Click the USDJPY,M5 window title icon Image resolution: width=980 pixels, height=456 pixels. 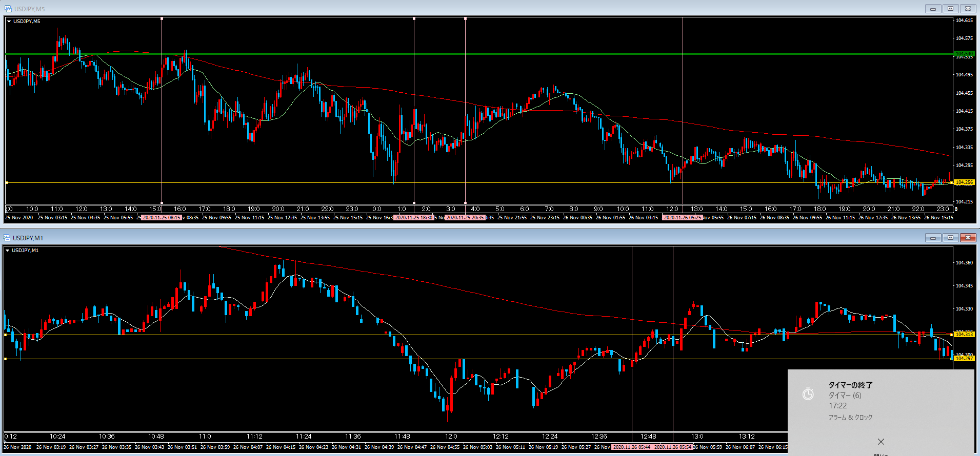click(8, 9)
